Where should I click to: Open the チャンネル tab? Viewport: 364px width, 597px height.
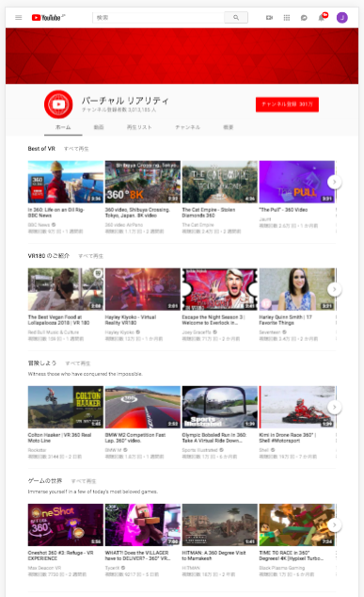tap(187, 127)
